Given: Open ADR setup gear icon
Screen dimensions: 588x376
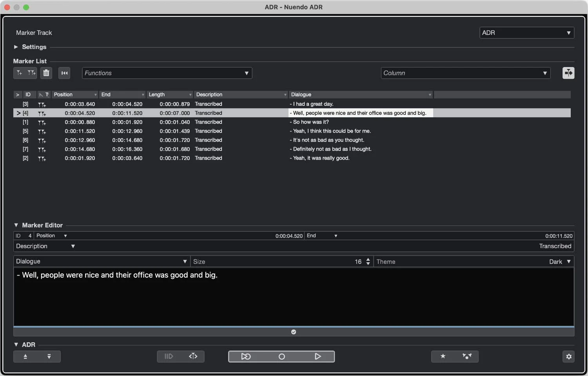Looking at the screenshot, I should coord(569,356).
